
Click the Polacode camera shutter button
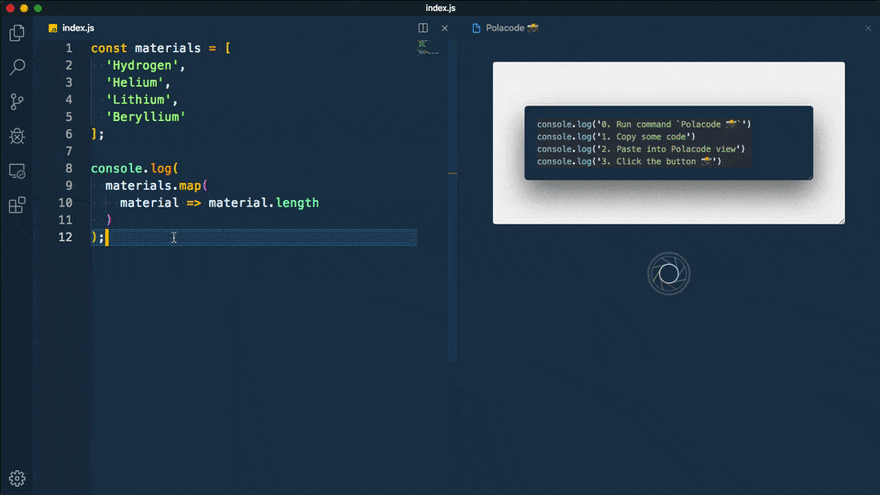click(x=668, y=273)
